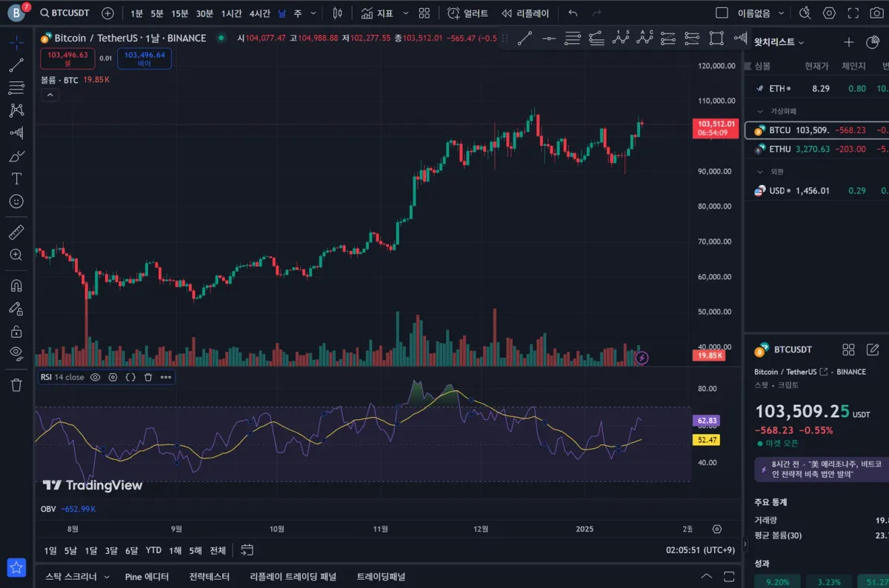This screenshot has width=889, height=588.
Task: Click the compare or add symbol plus icon
Action: pos(108,13)
